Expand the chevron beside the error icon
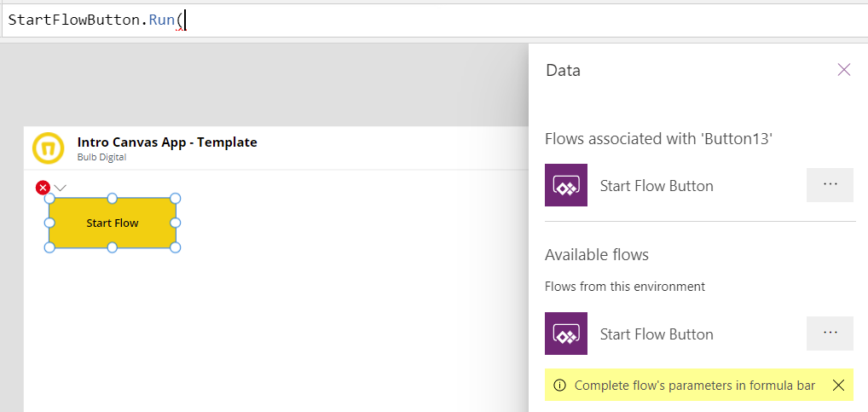The width and height of the screenshot is (868, 412). 60,188
